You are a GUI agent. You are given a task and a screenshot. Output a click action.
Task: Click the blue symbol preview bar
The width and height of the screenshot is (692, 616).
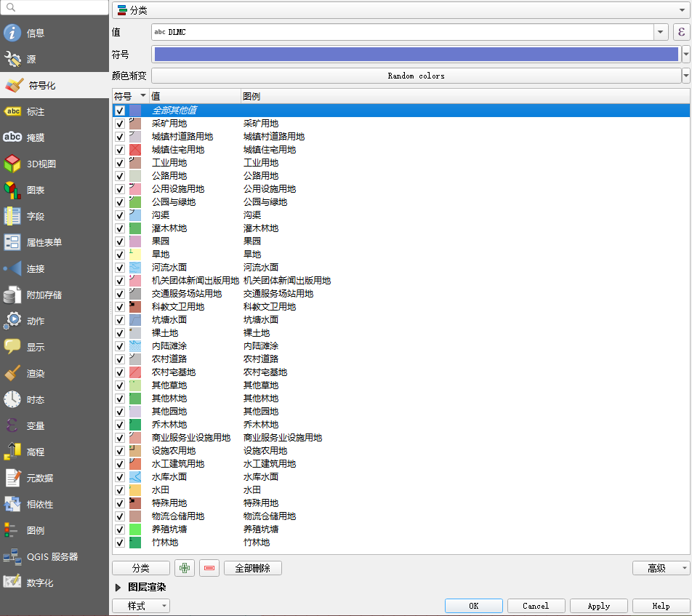pos(417,55)
